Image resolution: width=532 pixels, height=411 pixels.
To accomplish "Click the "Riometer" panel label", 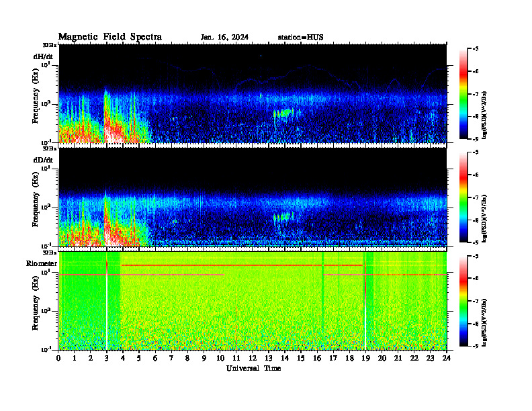I will (42, 263).
